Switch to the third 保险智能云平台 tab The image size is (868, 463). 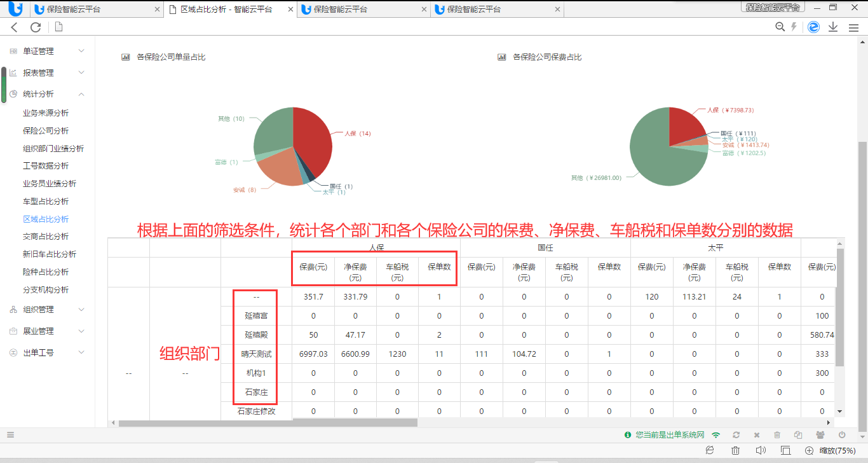(x=363, y=10)
